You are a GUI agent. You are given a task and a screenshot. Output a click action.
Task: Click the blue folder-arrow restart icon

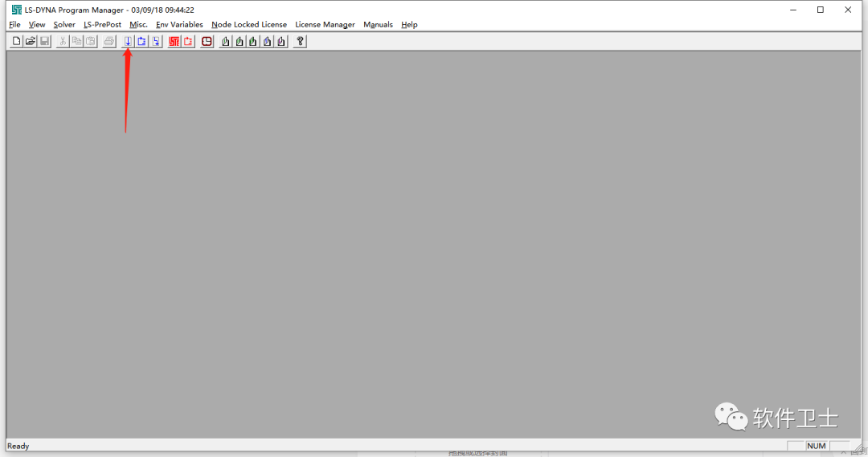pos(141,41)
